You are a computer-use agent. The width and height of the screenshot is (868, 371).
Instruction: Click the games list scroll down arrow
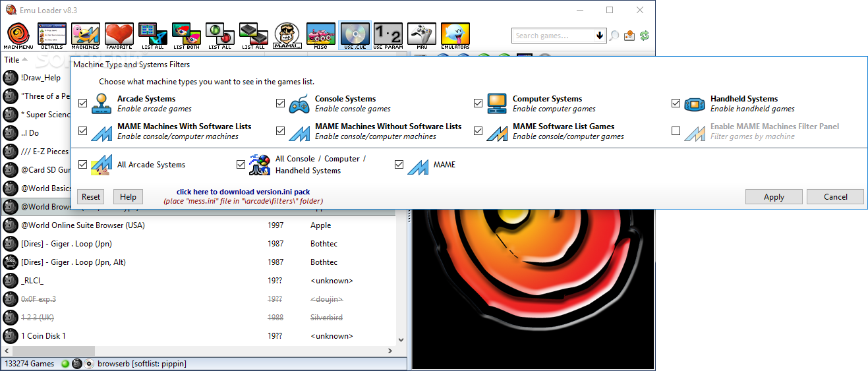pyautogui.click(x=401, y=340)
